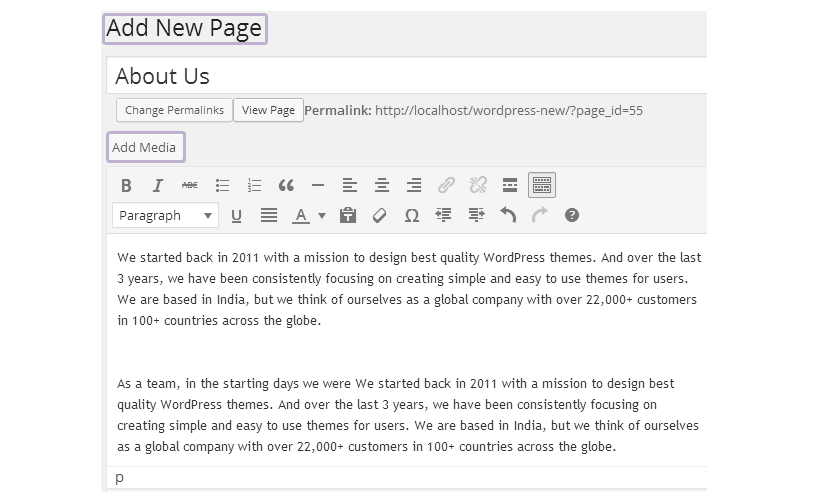Center align the text
The height and width of the screenshot is (502, 813).
click(x=382, y=185)
